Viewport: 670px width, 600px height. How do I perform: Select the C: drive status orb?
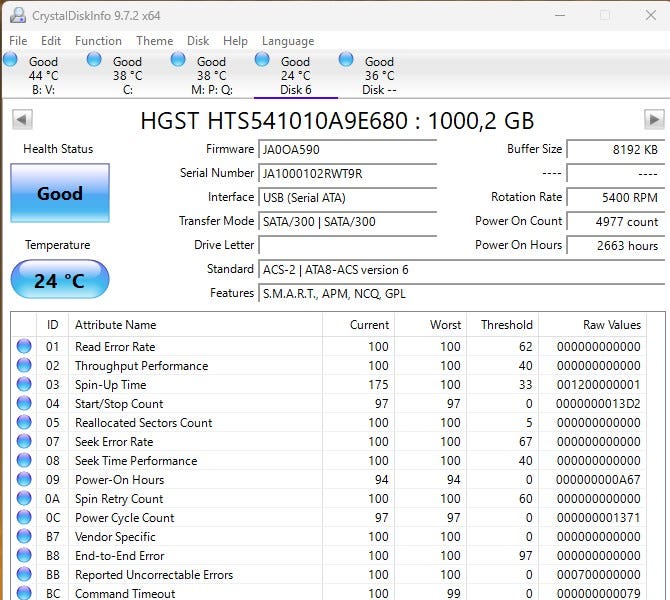[x=95, y=60]
